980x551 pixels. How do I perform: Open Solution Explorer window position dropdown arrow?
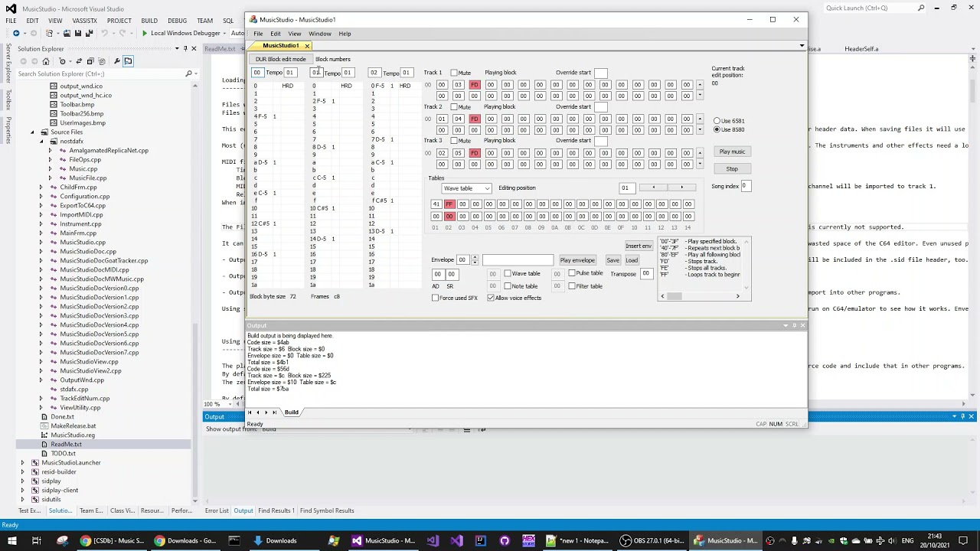(177, 48)
